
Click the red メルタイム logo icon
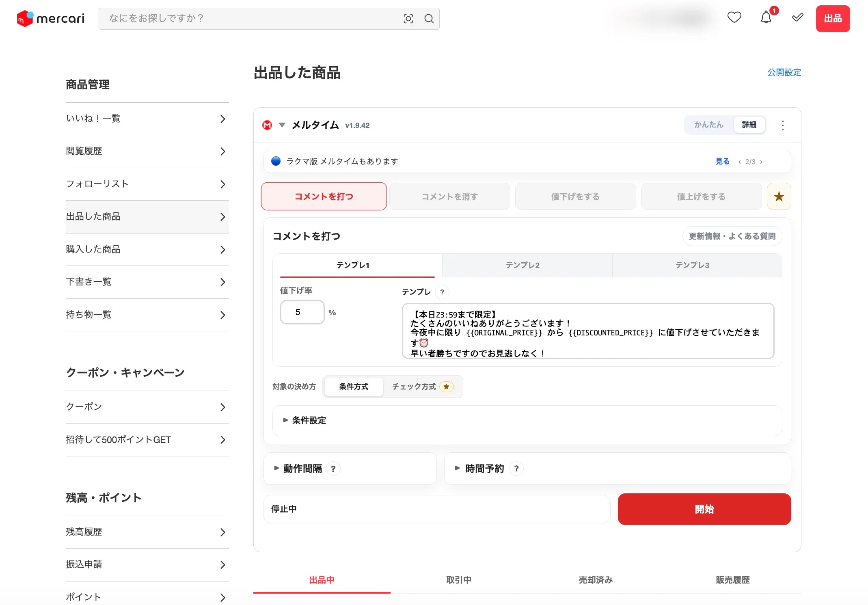(267, 125)
